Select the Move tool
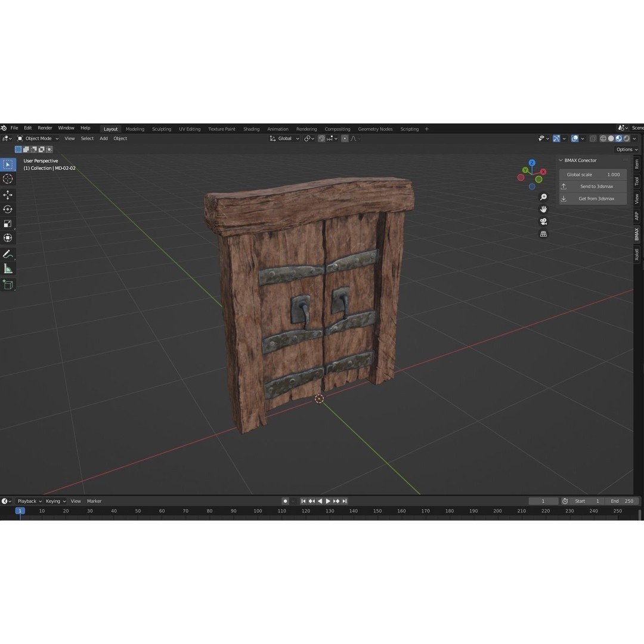Screen dimensions: 644x644 [x=8, y=194]
